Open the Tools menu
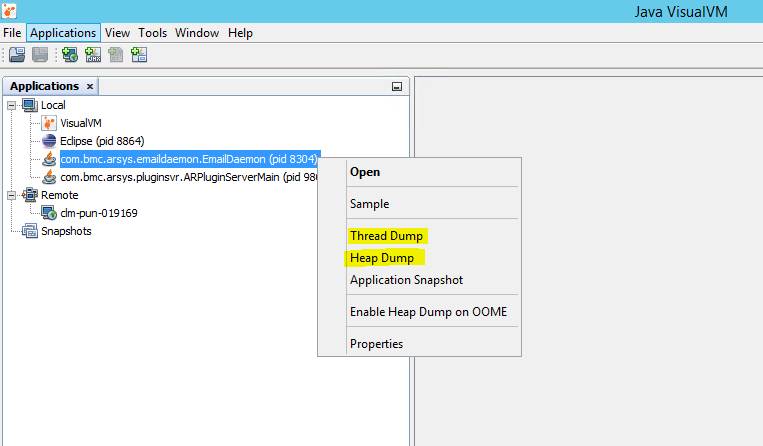The height and width of the screenshot is (446, 763). 152,33
